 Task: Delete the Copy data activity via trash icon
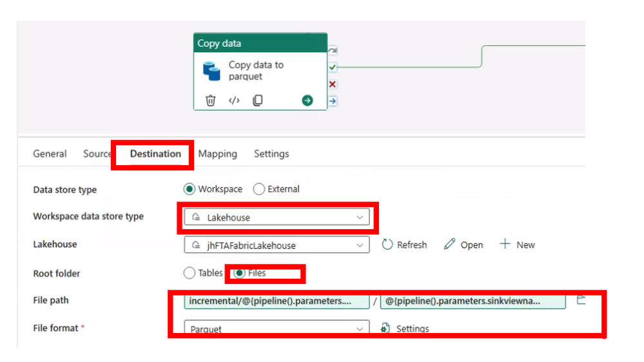[210, 100]
